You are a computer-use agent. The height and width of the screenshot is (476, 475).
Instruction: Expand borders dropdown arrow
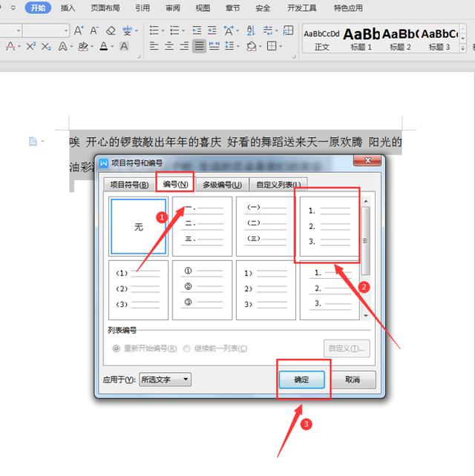(x=281, y=47)
